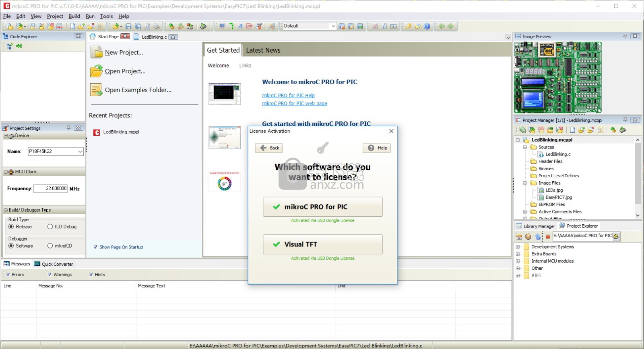Click the Print icon in main toolbar
The height and width of the screenshot is (349, 644).
coord(156,27)
